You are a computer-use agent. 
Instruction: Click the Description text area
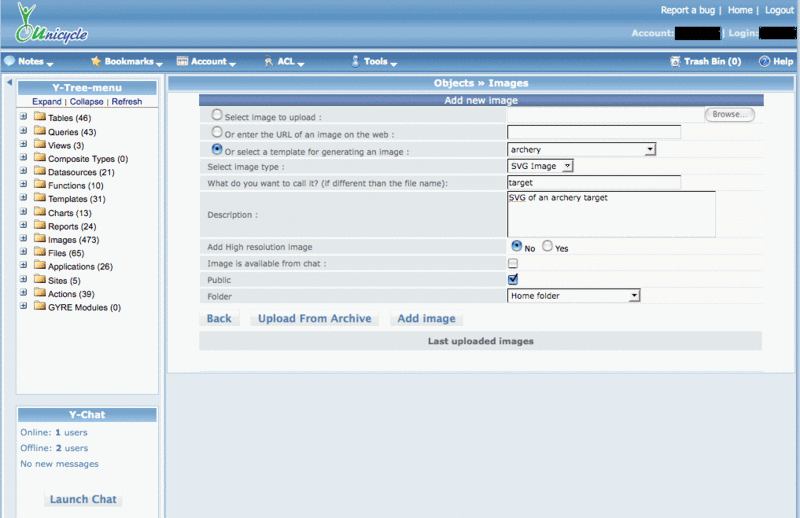click(x=611, y=213)
